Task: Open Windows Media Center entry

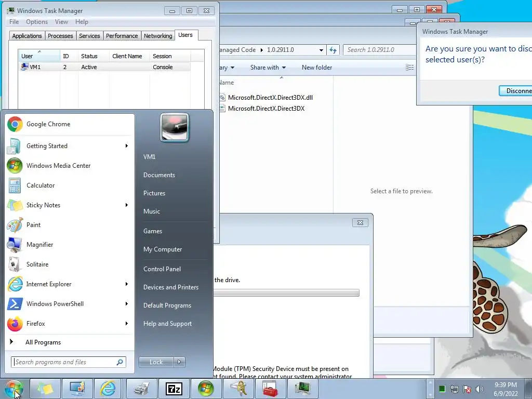Action: [70, 166]
